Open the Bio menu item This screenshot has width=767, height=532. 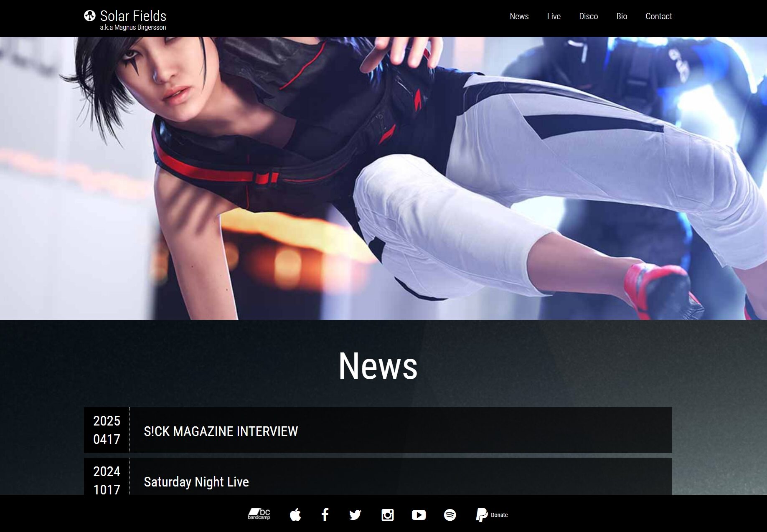[x=622, y=16]
